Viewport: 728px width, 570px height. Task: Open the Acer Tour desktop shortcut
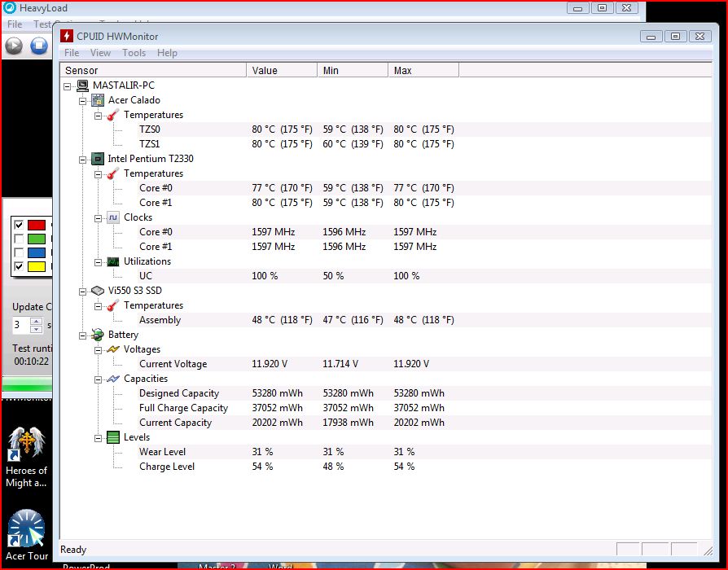pos(26,529)
